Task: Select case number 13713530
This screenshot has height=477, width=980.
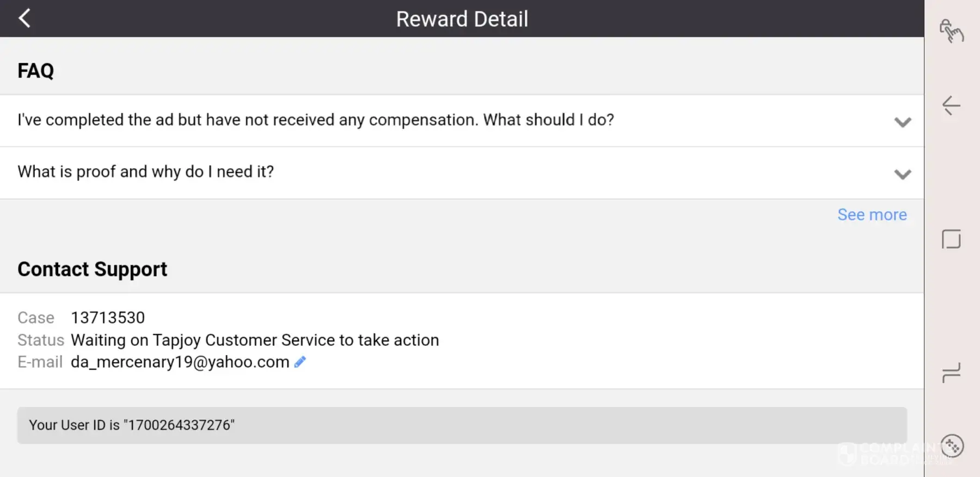Action: pos(108,317)
